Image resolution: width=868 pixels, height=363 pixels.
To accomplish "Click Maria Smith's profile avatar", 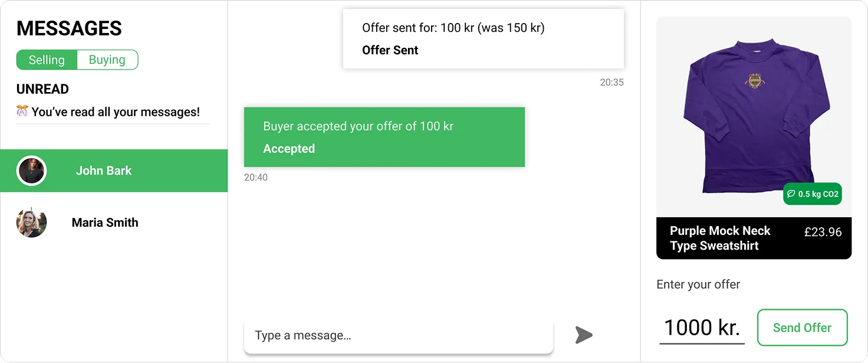I will coord(31,223).
